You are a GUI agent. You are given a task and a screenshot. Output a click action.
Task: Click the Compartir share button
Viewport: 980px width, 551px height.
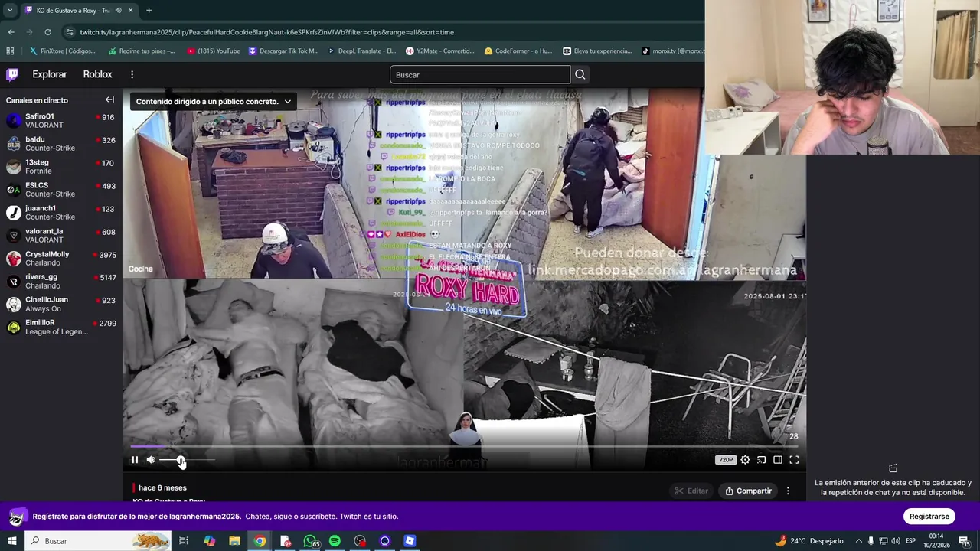(x=748, y=491)
